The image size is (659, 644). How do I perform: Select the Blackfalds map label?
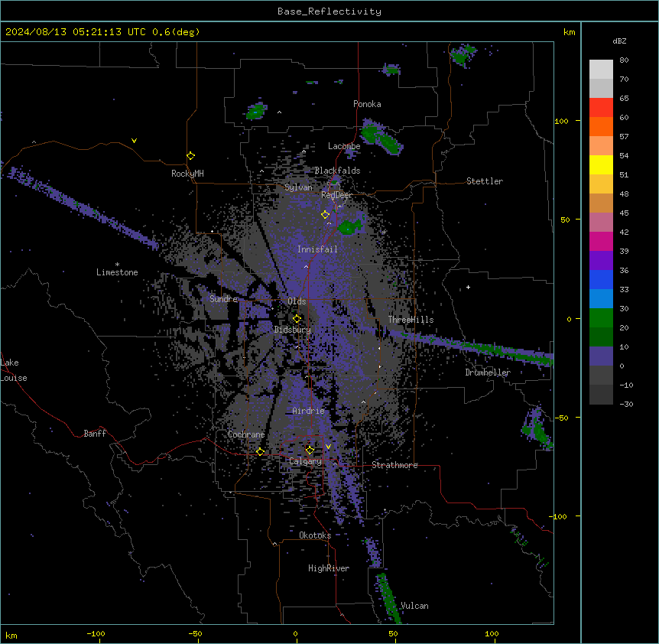(x=337, y=171)
